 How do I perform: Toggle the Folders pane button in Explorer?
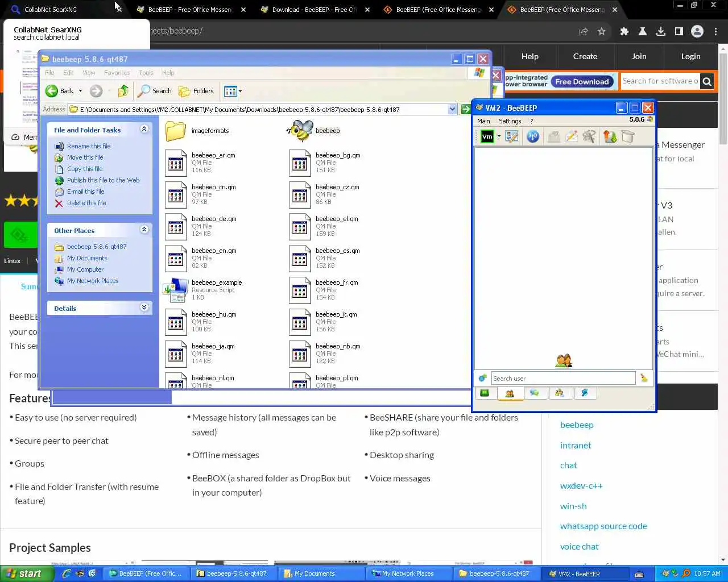[x=196, y=91]
